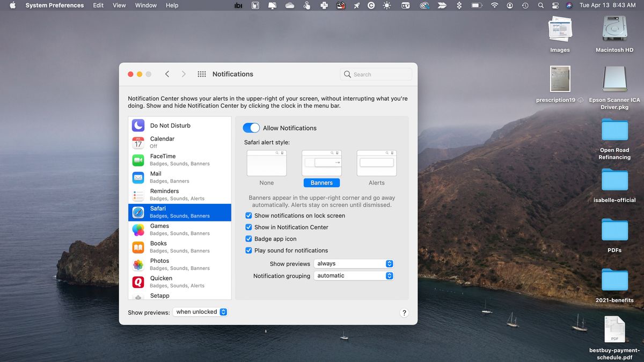This screenshot has height=362, width=644.
Task: Uncheck Badge app icon
Action: tap(248, 239)
